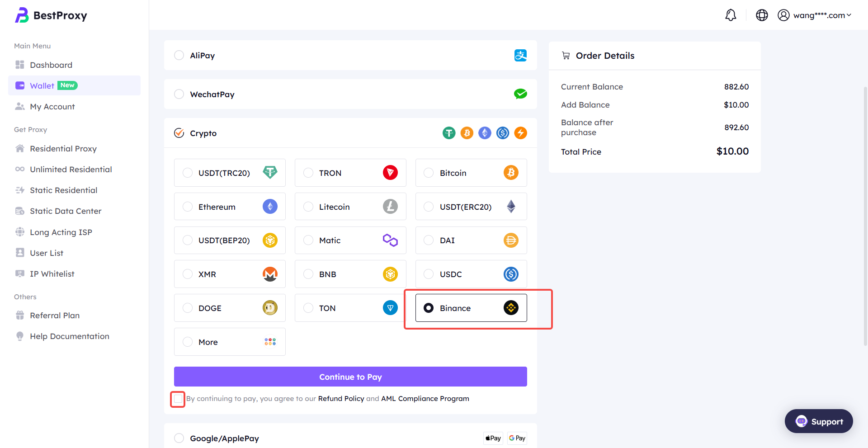Click the BestProxy logo icon

22,15
